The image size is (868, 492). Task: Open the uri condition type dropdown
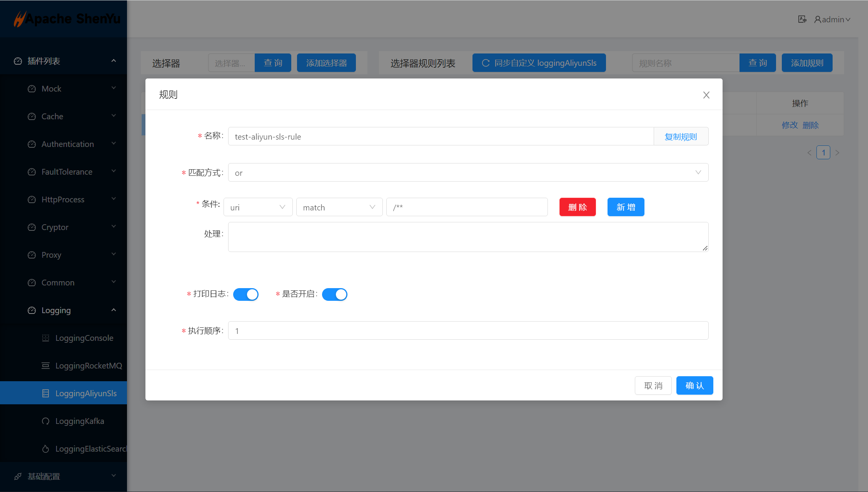click(x=258, y=207)
